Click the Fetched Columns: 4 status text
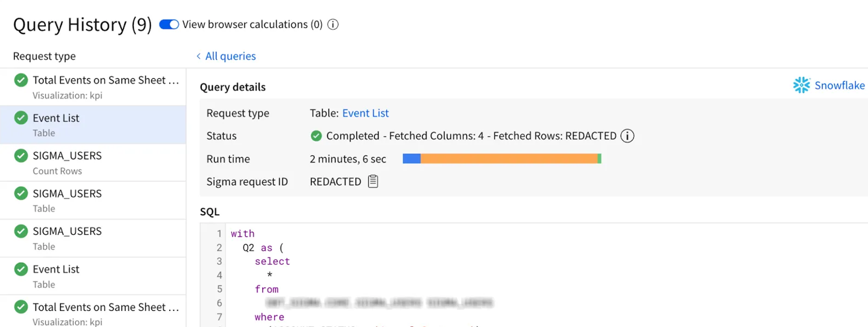Screen dimensions: 868x327 click(436, 136)
